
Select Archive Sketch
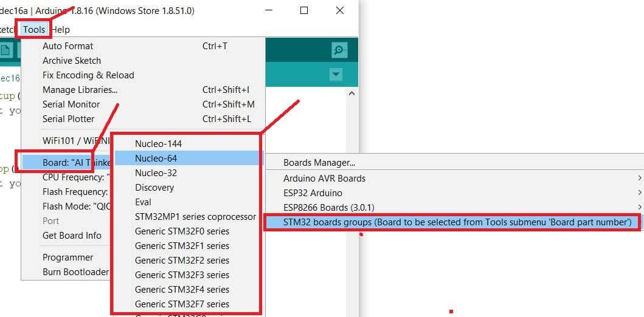144,61
